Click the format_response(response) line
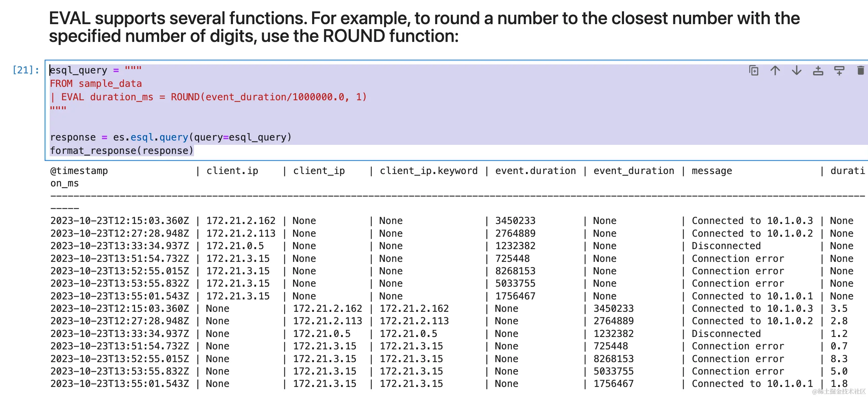Screen dimensions: 868x397 click(x=122, y=151)
